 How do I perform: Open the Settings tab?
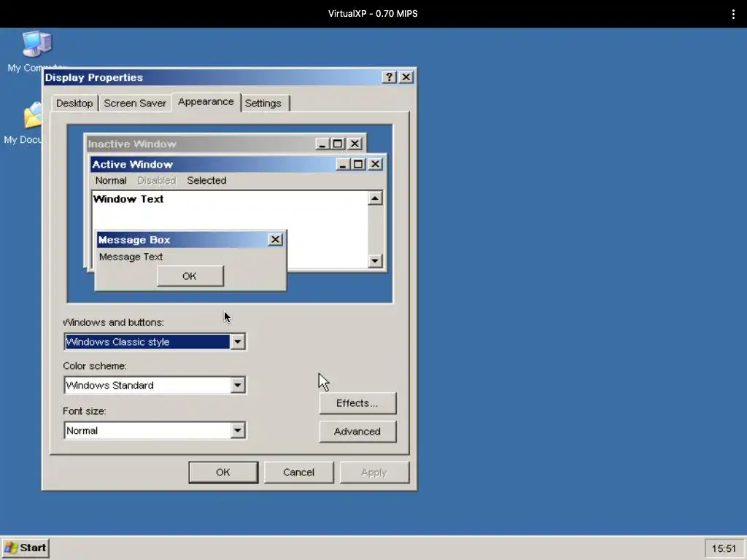tap(263, 104)
